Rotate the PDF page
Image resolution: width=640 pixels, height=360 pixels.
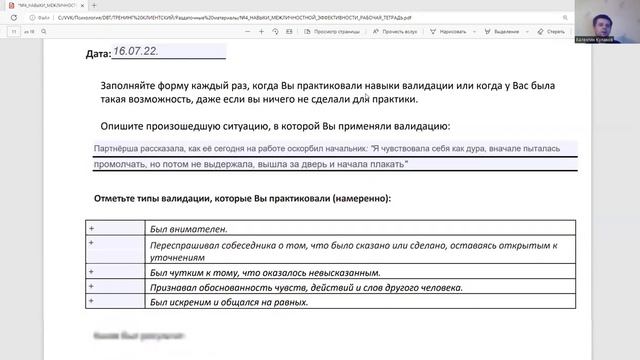(276, 31)
